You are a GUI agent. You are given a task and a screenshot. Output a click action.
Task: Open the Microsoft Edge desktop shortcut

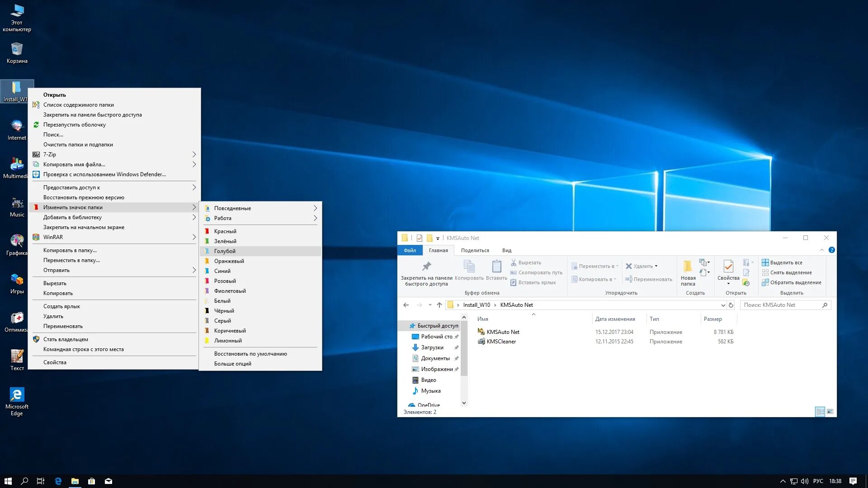tap(17, 401)
